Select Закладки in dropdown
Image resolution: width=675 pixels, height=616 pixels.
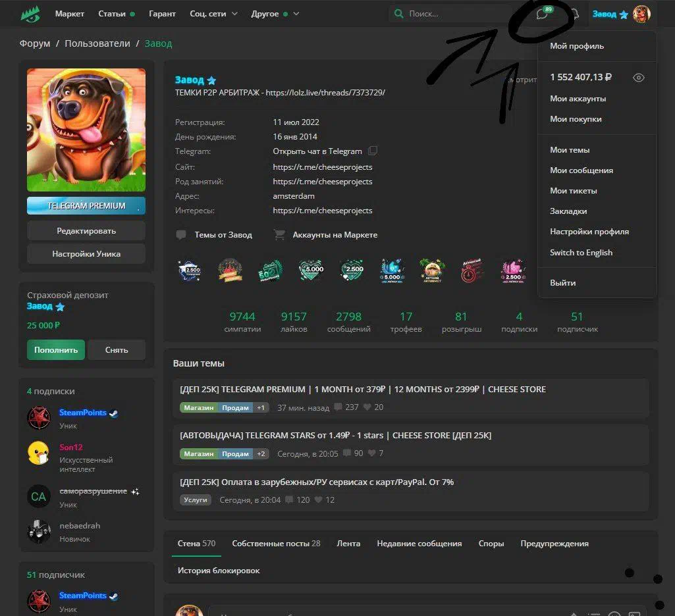point(568,211)
